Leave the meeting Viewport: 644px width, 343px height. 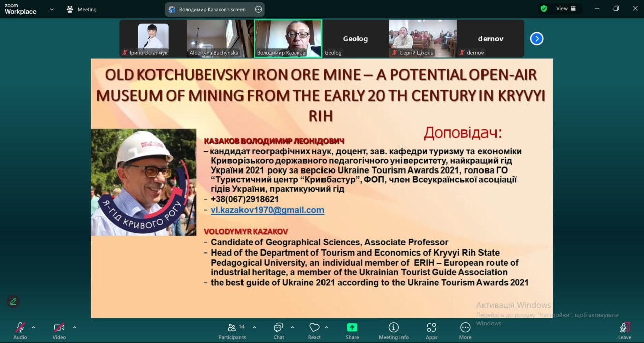[x=624, y=330]
